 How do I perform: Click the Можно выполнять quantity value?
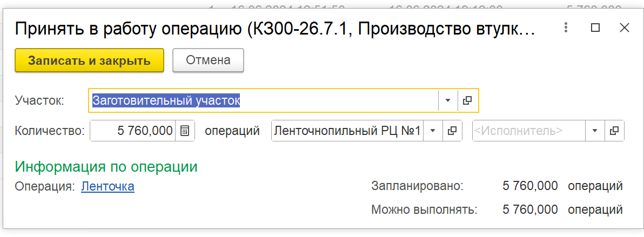(x=530, y=210)
